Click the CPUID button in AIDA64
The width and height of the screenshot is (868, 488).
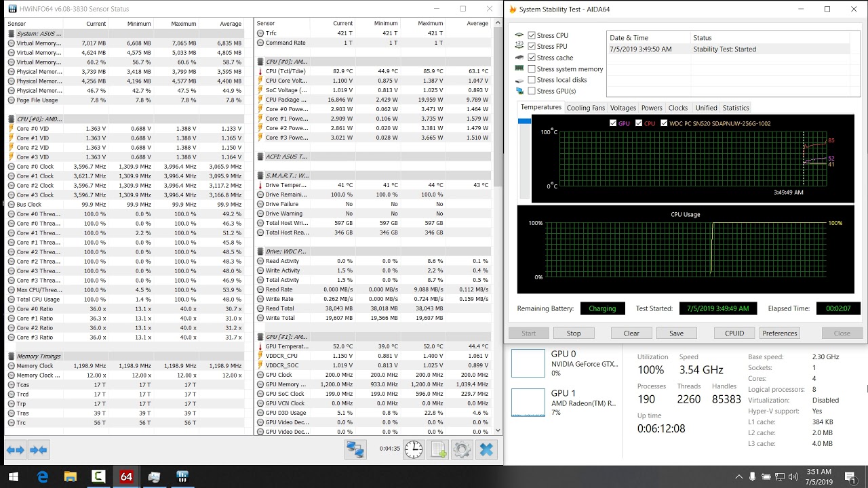(734, 333)
